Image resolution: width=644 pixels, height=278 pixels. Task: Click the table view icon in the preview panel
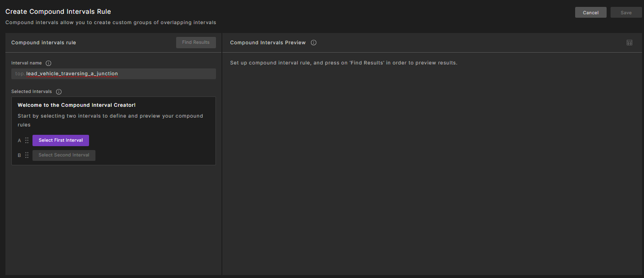tap(629, 43)
